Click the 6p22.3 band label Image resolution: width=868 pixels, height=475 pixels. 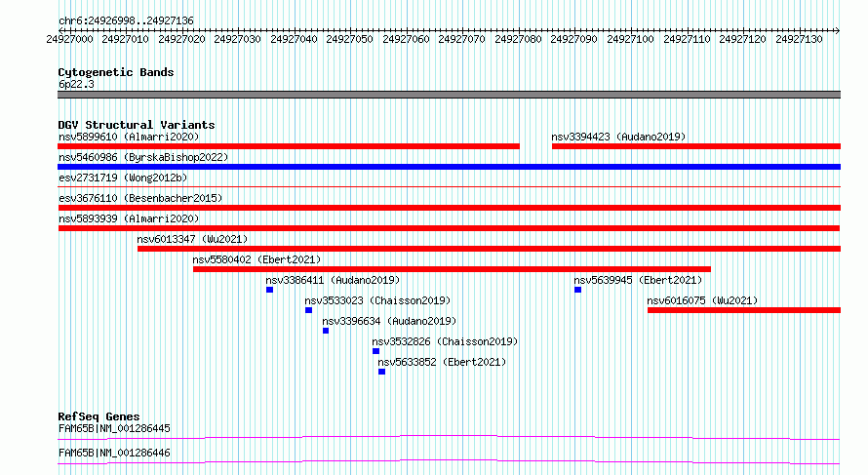click(x=76, y=84)
